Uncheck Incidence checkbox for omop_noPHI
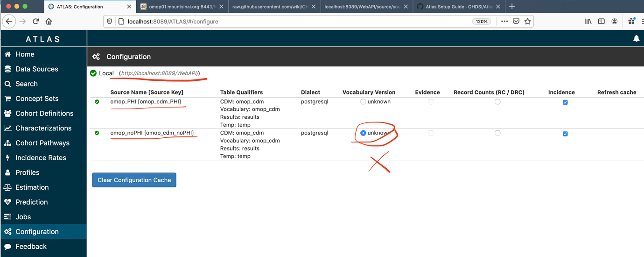 point(565,134)
